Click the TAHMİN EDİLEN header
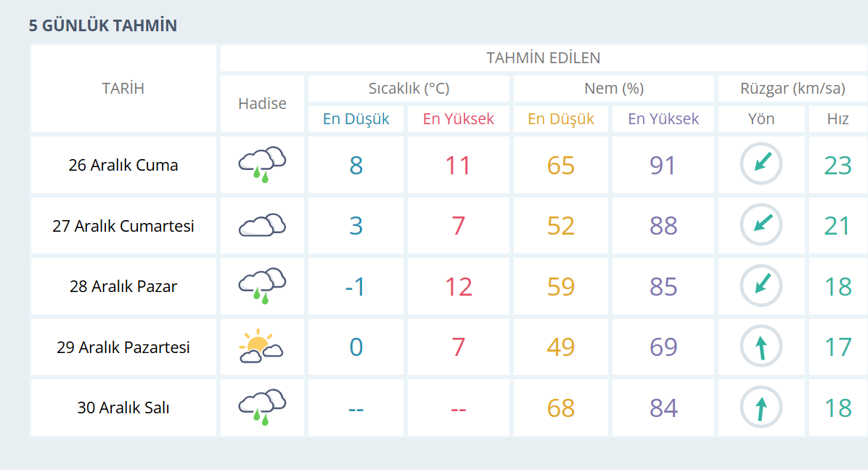The width and height of the screenshot is (868, 470). click(x=543, y=58)
